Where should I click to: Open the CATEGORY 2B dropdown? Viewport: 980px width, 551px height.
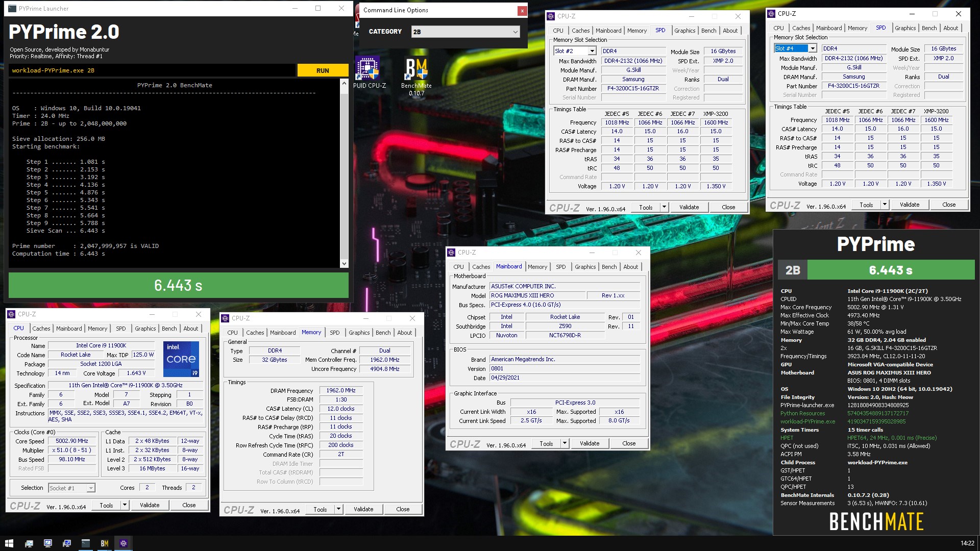click(x=465, y=32)
